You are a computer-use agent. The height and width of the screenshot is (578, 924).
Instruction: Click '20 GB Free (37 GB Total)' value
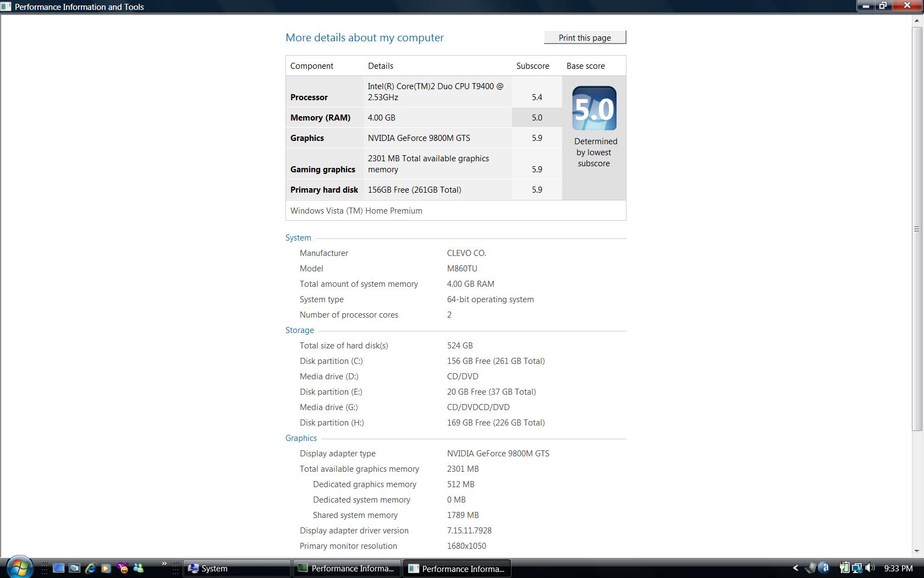tap(492, 392)
